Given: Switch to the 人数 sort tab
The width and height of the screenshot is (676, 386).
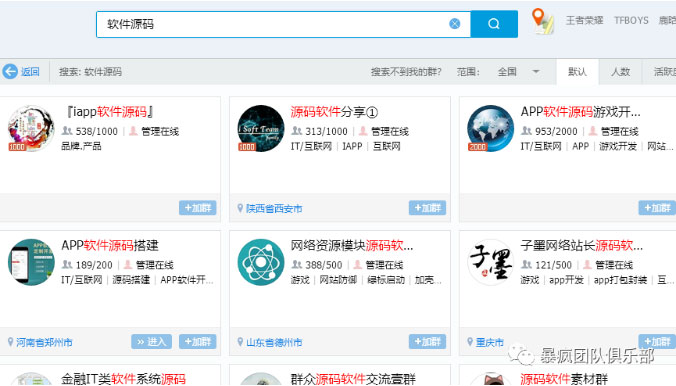Looking at the screenshot, I should (x=620, y=72).
